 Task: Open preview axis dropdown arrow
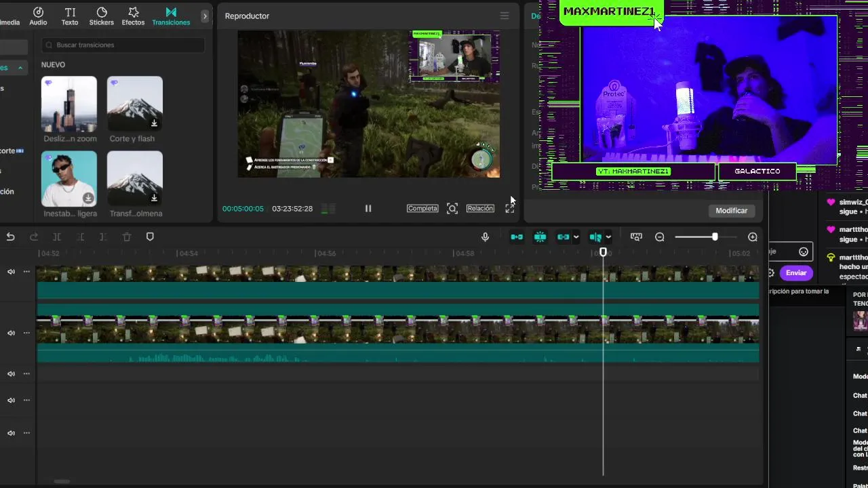click(608, 237)
